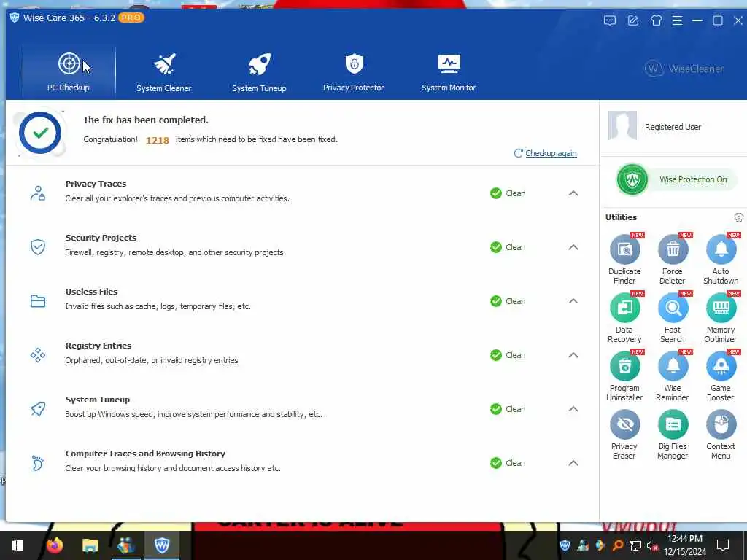Open the Context Menu utility

coord(721,435)
